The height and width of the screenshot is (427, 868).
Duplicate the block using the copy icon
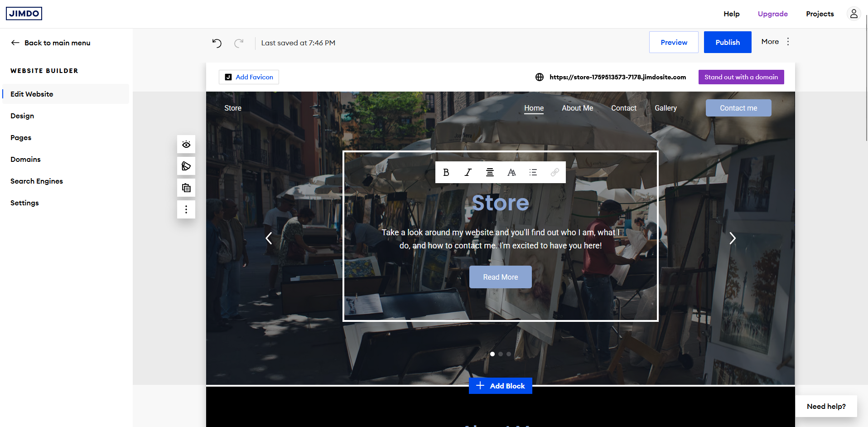coord(186,187)
